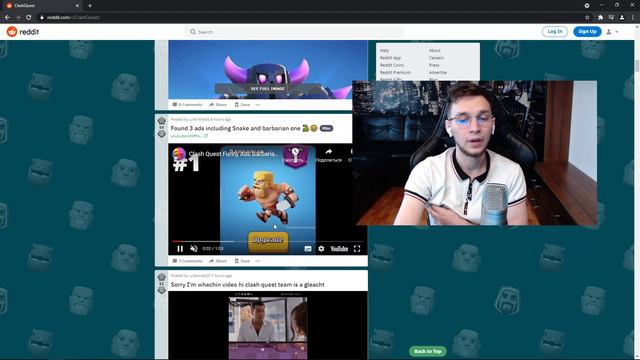Click the Press footer link
The image size is (640, 360).
coord(434,65)
